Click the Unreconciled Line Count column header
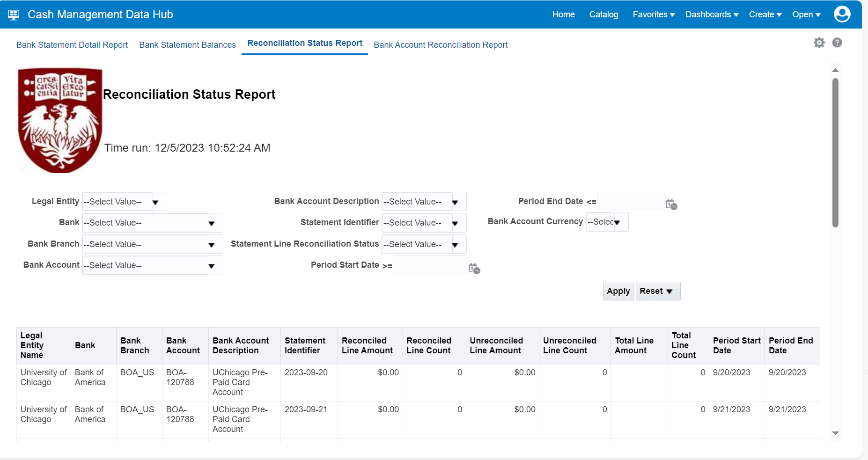 [x=574, y=345]
